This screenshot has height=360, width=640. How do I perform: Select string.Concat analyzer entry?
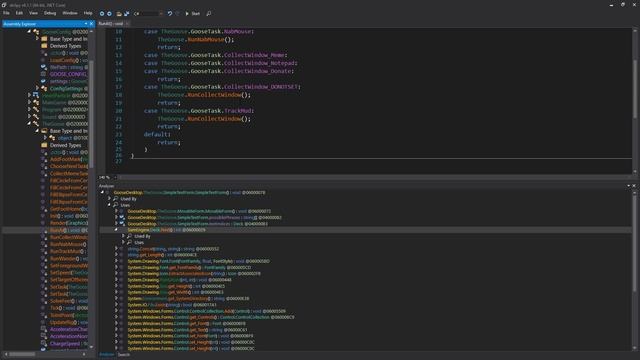click(x=173, y=249)
